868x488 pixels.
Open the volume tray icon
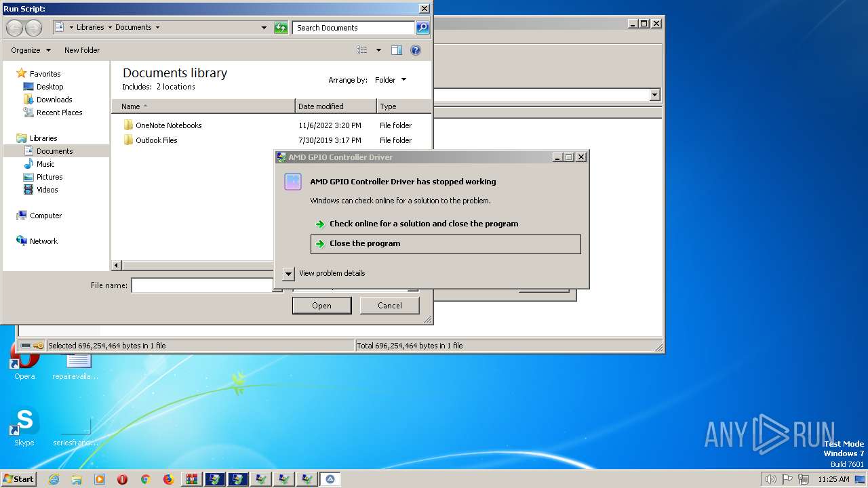point(770,479)
